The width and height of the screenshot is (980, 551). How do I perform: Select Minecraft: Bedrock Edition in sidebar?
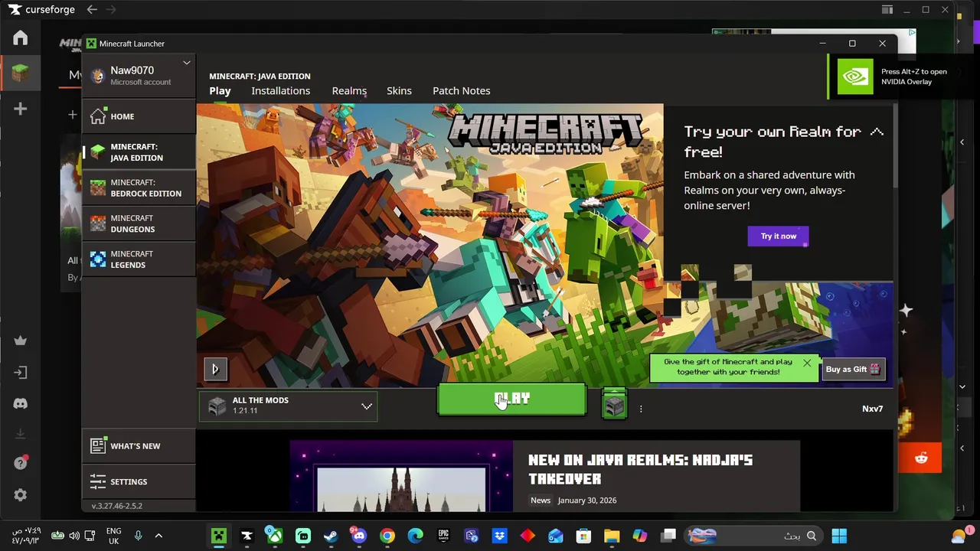click(139, 188)
